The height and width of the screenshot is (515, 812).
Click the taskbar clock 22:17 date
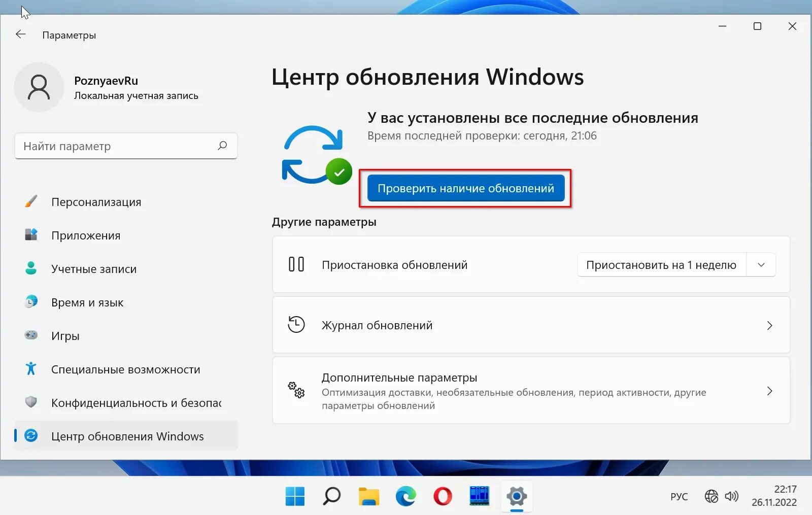click(774, 496)
